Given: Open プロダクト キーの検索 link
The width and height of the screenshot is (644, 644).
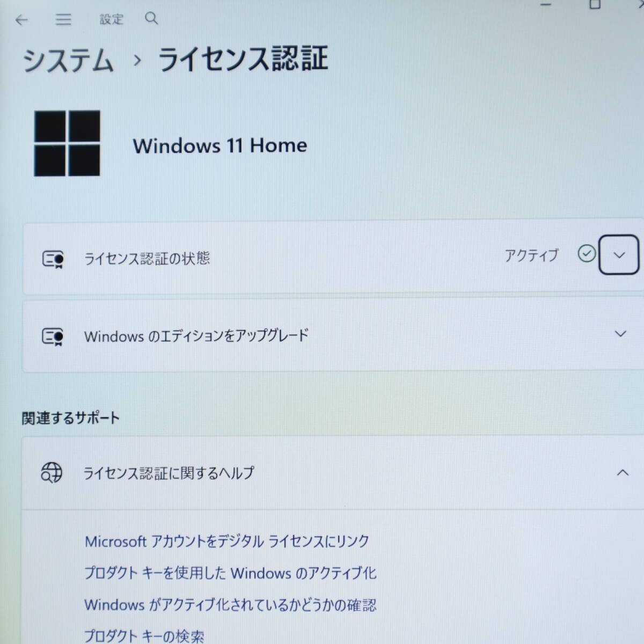Looking at the screenshot, I should tap(144, 636).
